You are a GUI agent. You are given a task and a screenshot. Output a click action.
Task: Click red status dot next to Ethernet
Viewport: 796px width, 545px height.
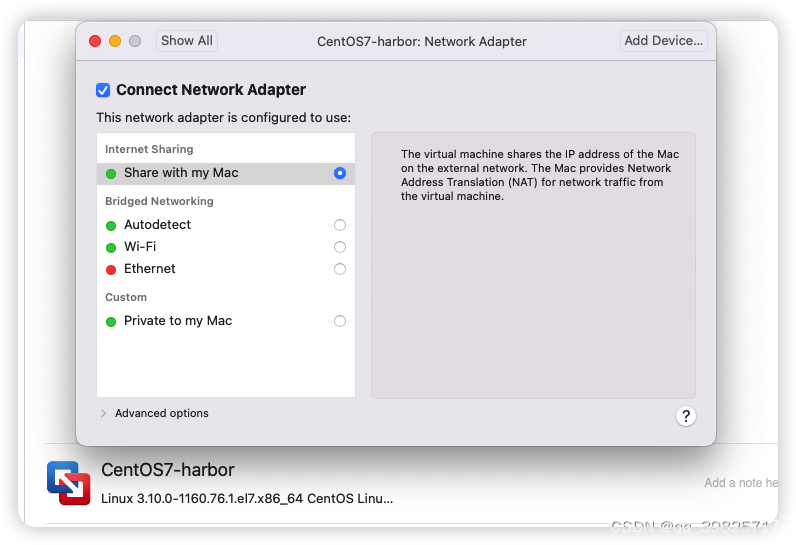click(x=111, y=269)
